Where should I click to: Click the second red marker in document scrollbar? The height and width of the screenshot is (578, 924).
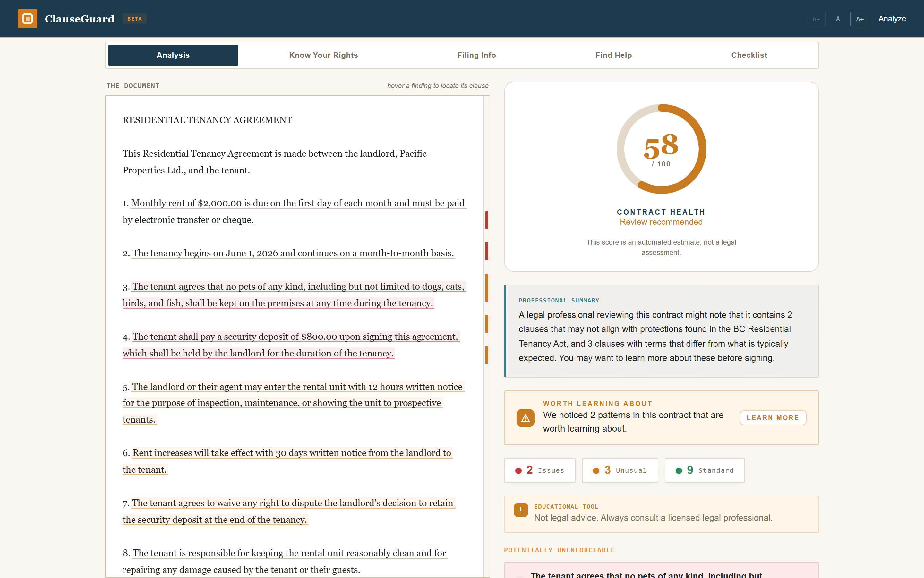coord(486,251)
